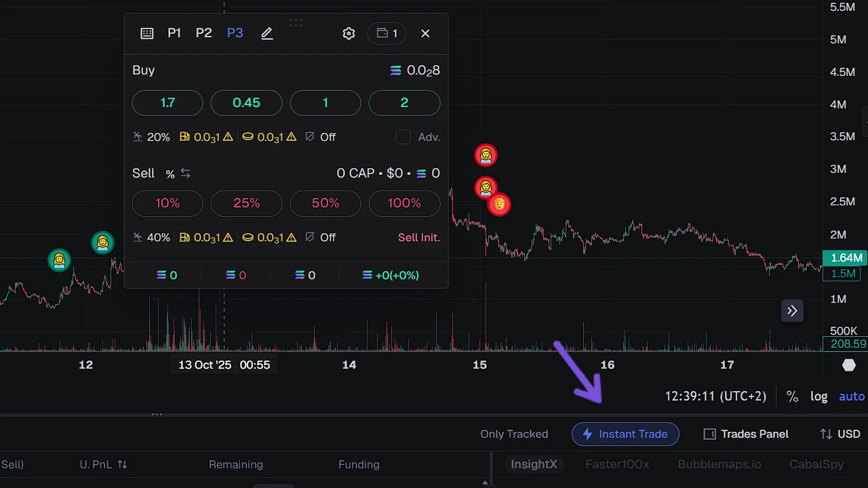
Task: Expand the right panel with the double chevron
Action: pyautogui.click(x=792, y=310)
